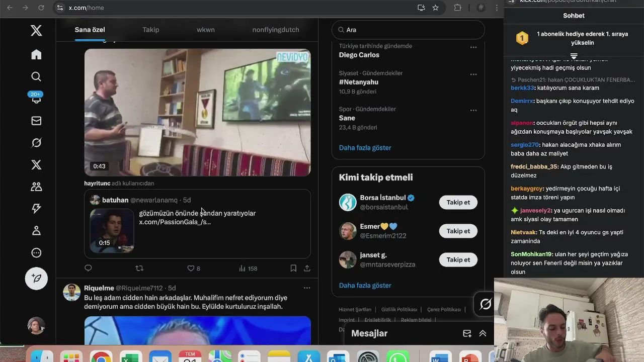Compose a new message in the Mesajlar drawer

point(467,333)
